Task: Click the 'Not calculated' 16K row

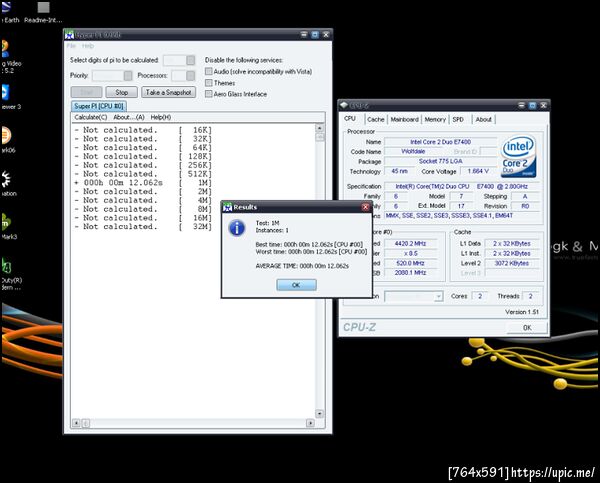Action: point(143,130)
